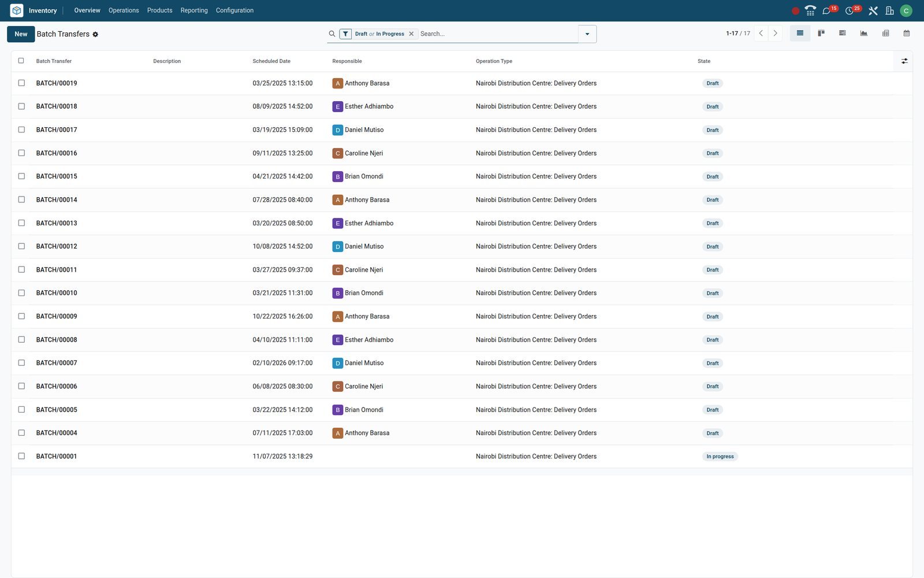Viewport: 924px width, 578px height.
Task: Click Draft badge of BATCH/00010
Action: coord(713,294)
